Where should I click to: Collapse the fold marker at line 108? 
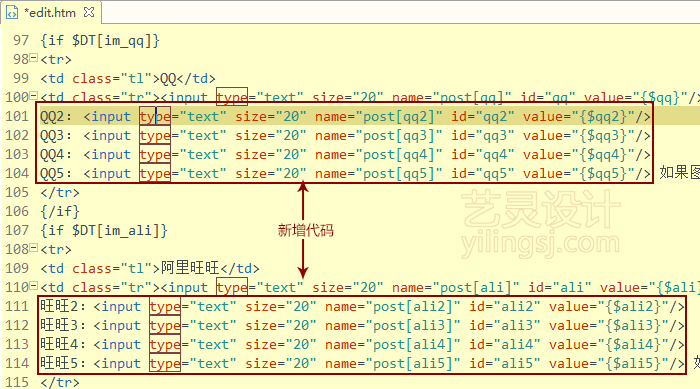pyautogui.click(x=33, y=247)
